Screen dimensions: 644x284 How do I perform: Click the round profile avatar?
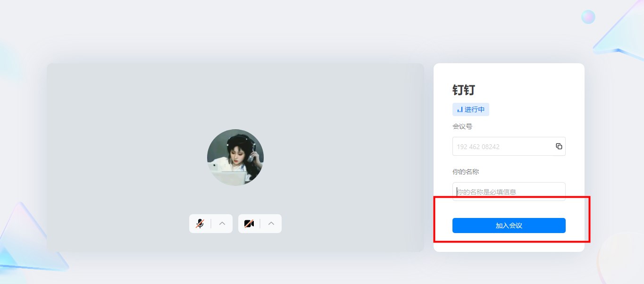(x=235, y=158)
